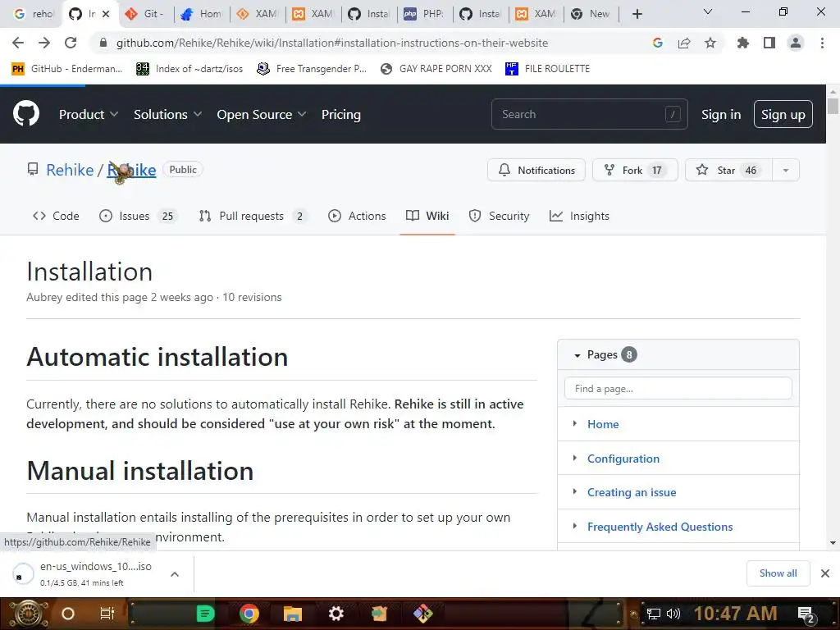Go forward in browser history
This screenshot has height=630, width=840.
coord(44,43)
